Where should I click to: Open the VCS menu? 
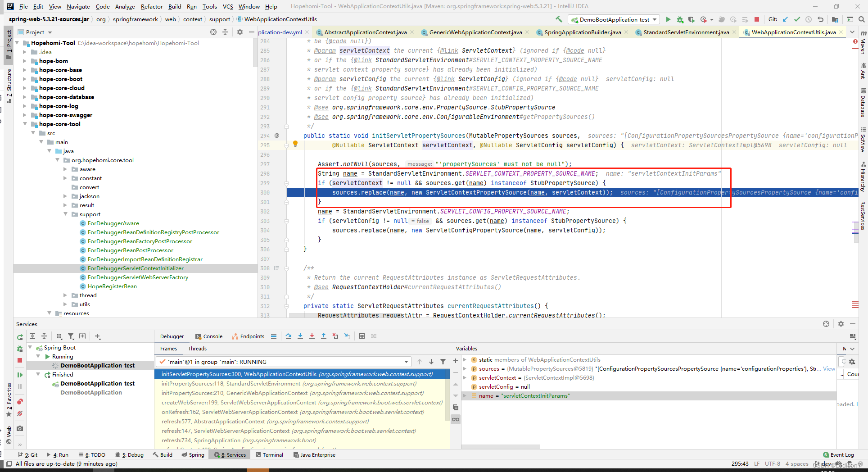pos(228,6)
